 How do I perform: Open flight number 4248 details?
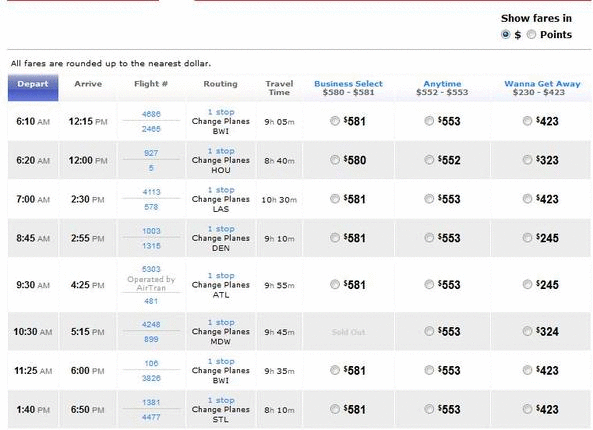pos(151,324)
